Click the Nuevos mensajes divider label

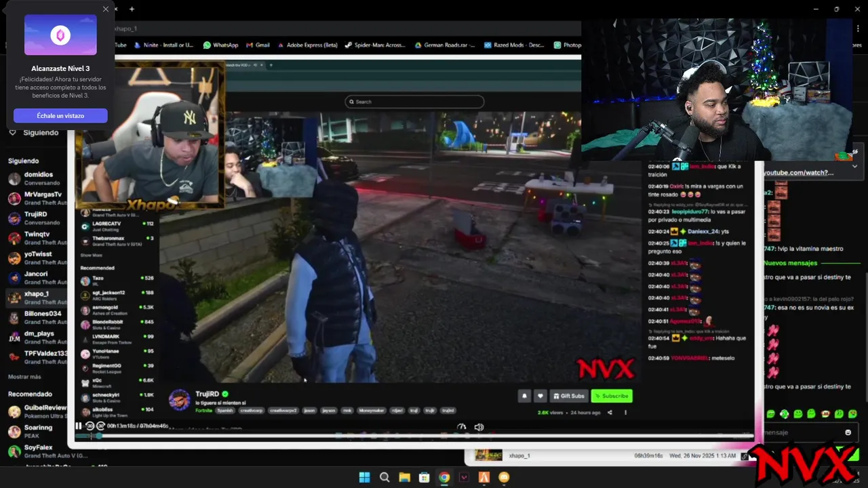click(x=790, y=263)
